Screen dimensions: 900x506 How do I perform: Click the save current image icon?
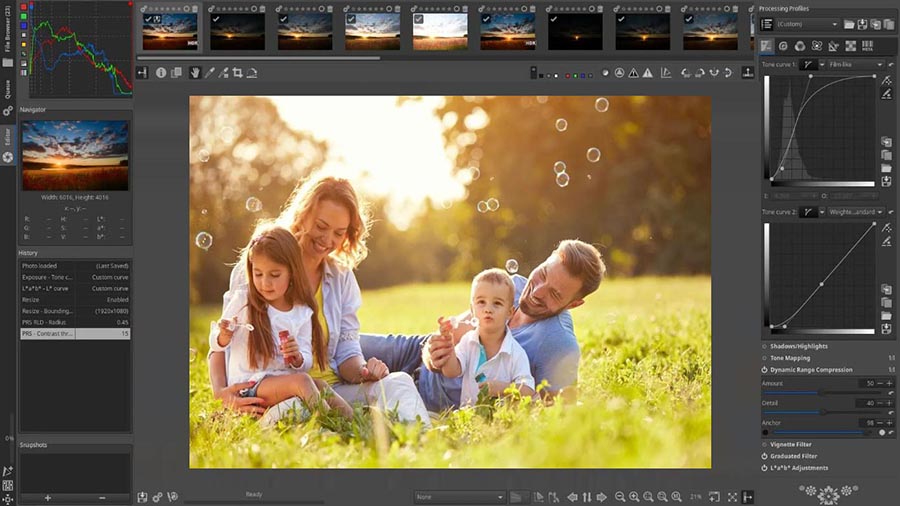(x=143, y=497)
